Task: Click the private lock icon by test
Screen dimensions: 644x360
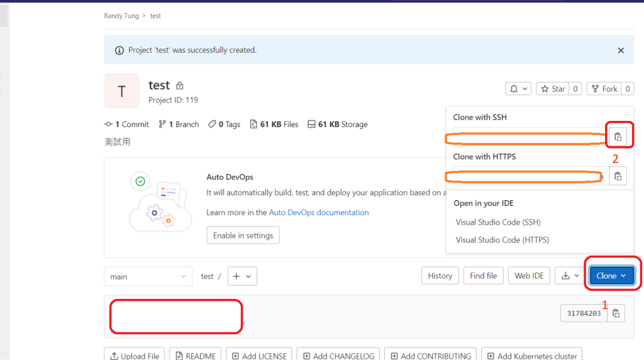Action: [x=179, y=86]
